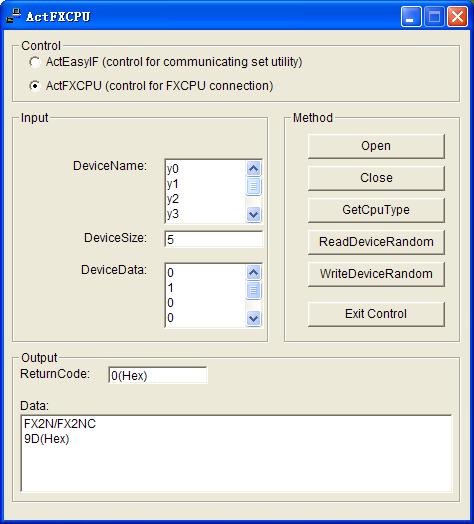Click DeviceName list scroll up arrow
474x524 pixels.
coord(253,168)
